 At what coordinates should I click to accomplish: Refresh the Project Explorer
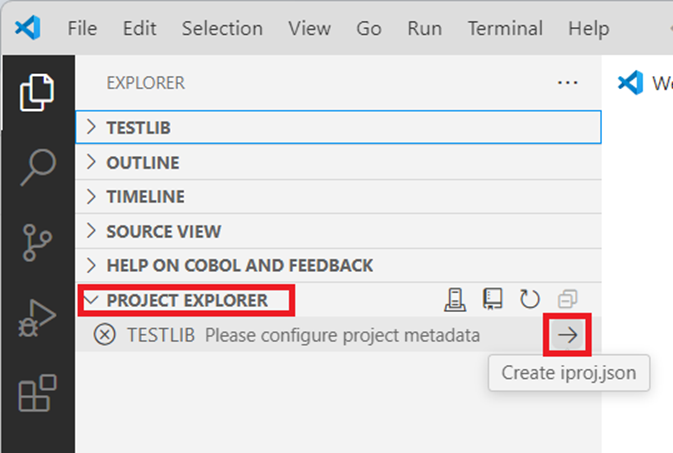(x=530, y=299)
